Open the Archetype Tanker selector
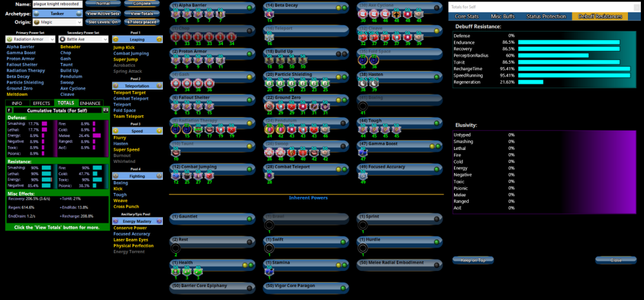644x300 pixels. tap(57, 13)
